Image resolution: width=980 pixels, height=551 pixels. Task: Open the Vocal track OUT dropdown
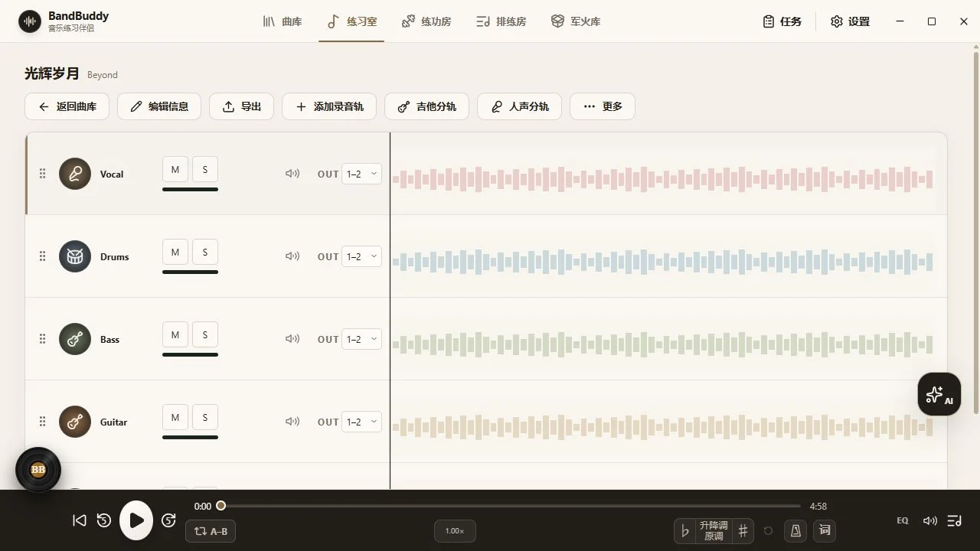click(x=361, y=174)
